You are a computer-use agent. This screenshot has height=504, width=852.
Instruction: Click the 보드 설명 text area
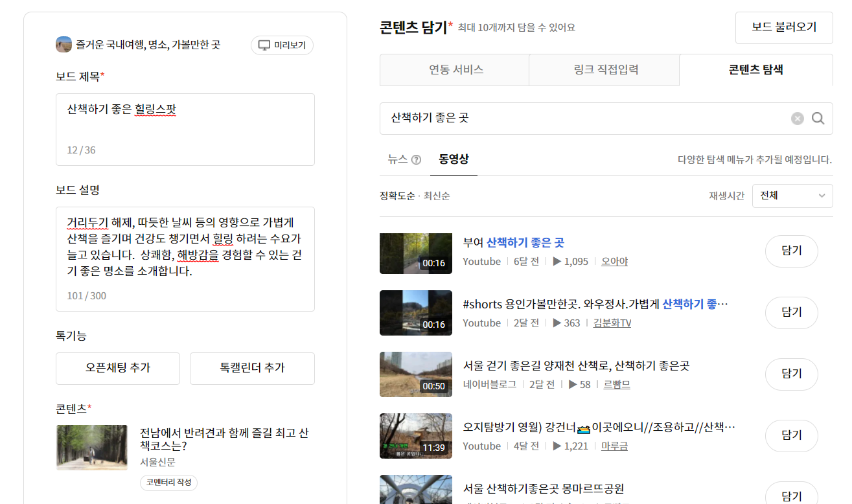[185, 259]
